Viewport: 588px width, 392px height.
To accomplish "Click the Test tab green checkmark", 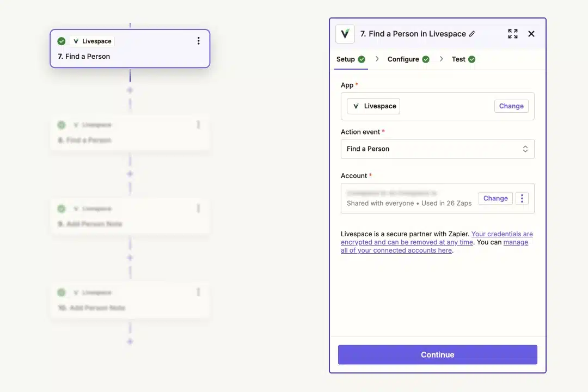I will point(471,59).
